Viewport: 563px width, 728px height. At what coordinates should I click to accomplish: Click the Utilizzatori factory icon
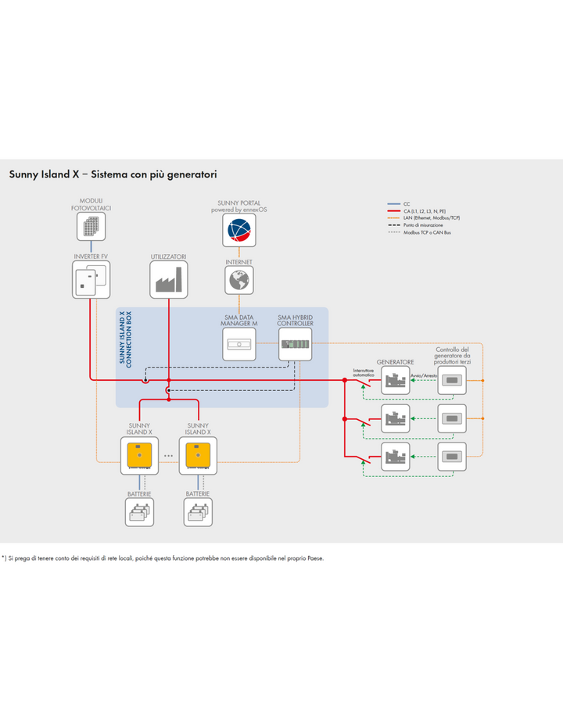[168, 279]
